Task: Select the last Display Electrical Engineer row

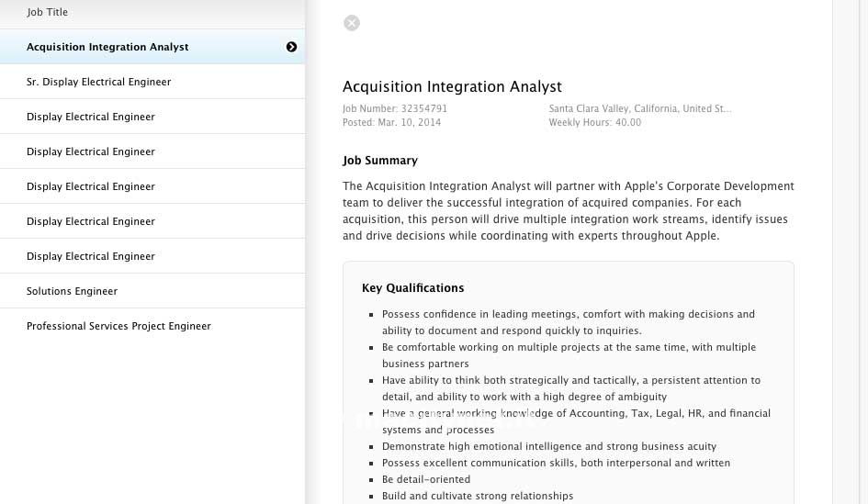Action: 91,256
